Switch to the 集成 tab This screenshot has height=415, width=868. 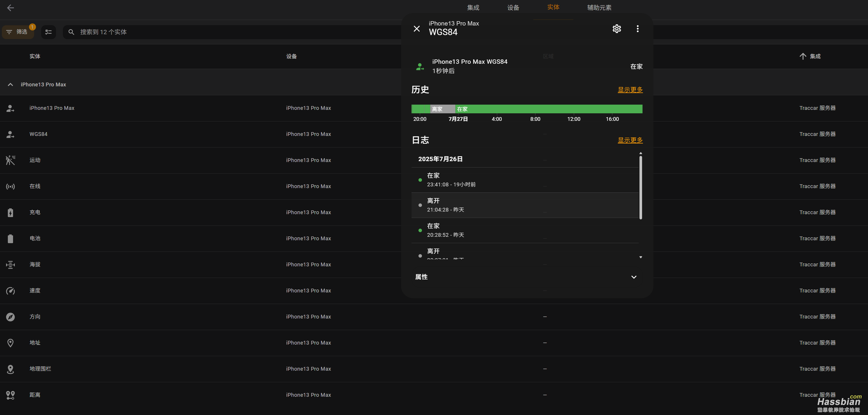tap(473, 8)
